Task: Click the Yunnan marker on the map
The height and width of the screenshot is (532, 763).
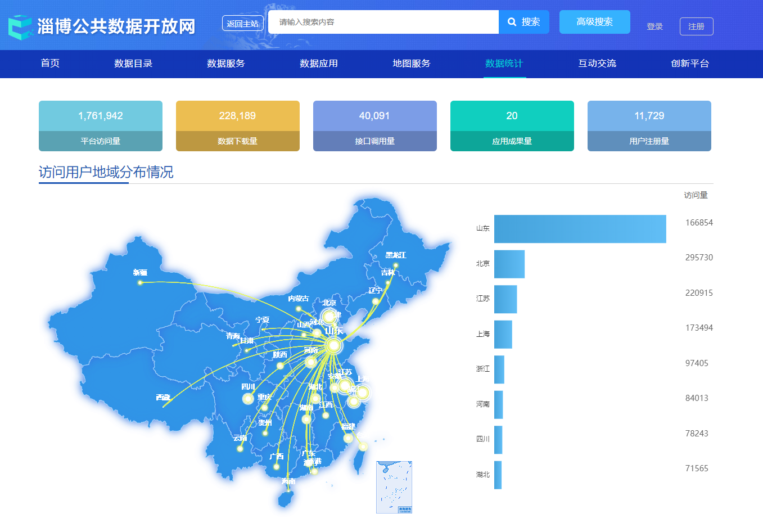Action: pyautogui.click(x=240, y=448)
